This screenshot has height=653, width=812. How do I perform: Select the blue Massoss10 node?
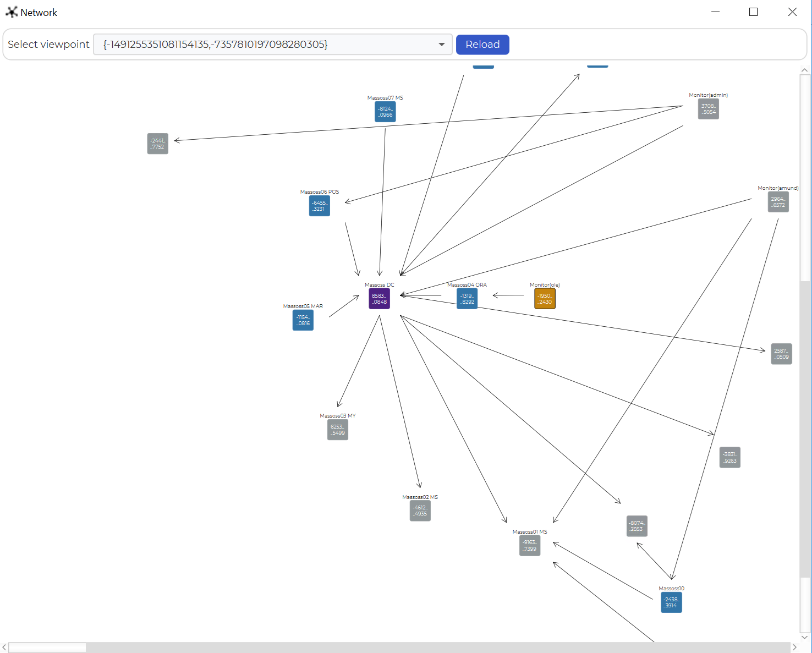click(x=671, y=602)
